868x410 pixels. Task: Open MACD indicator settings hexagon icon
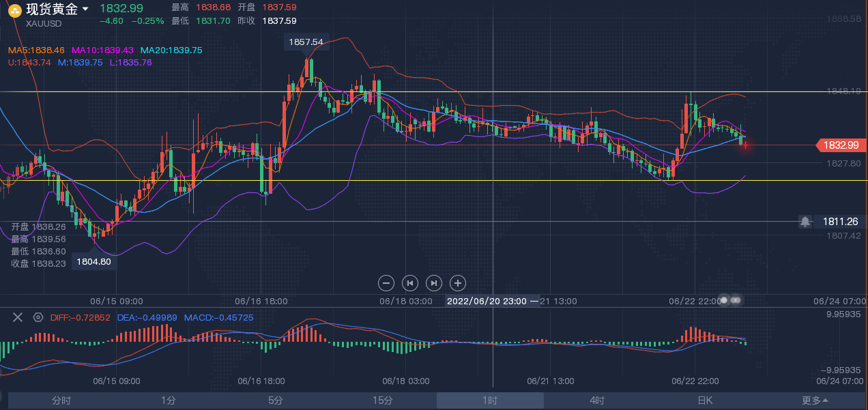pos(38,317)
